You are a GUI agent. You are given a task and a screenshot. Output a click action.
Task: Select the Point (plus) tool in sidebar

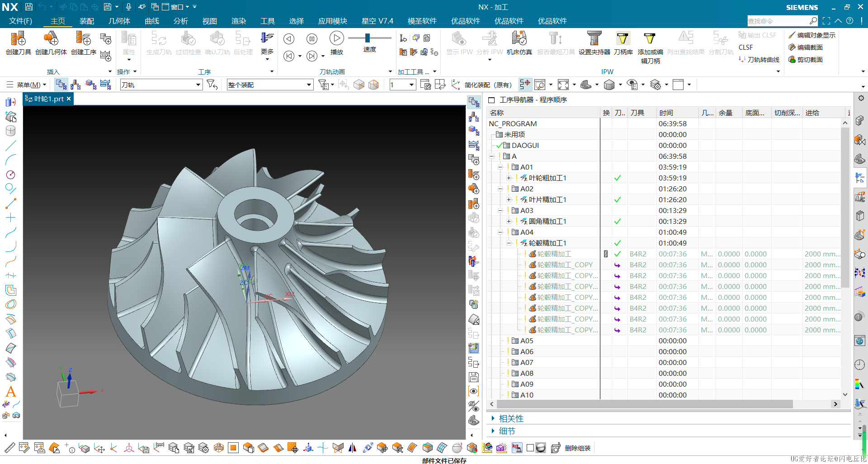(x=11, y=218)
